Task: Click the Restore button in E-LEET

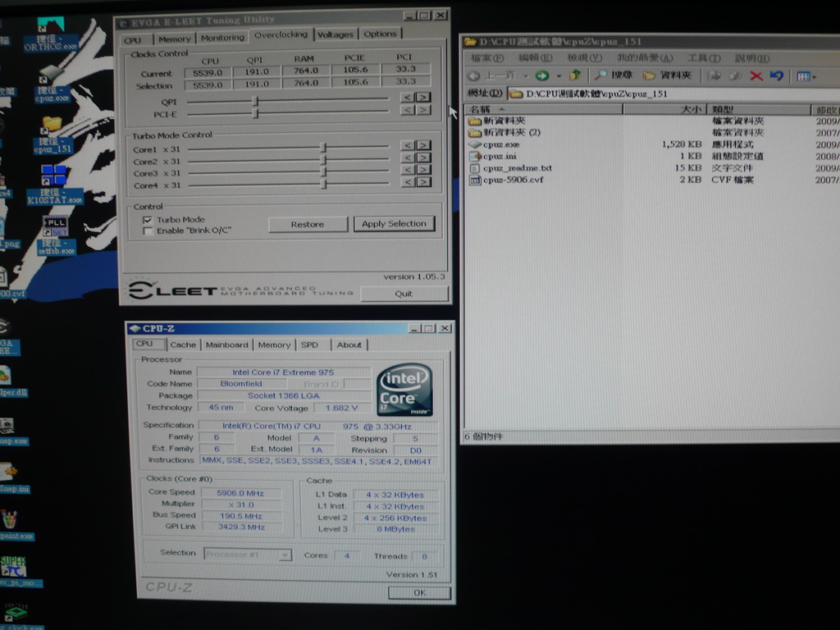Action: 308,224
